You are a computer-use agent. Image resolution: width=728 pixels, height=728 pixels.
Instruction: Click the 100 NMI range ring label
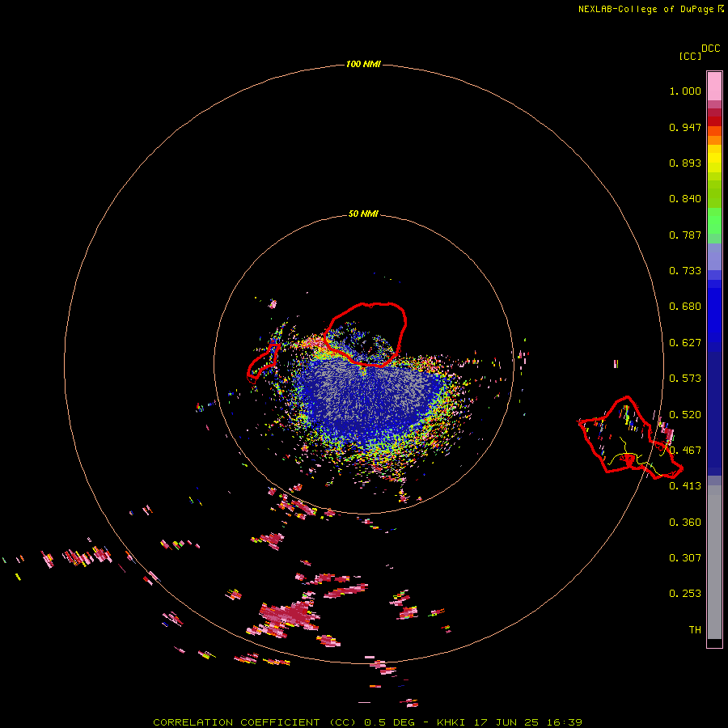click(x=363, y=64)
